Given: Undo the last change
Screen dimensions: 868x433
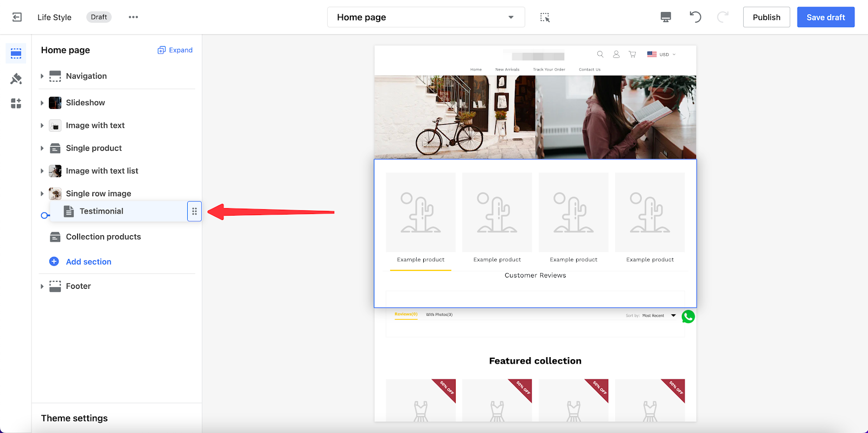Looking at the screenshot, I should 695,17.
